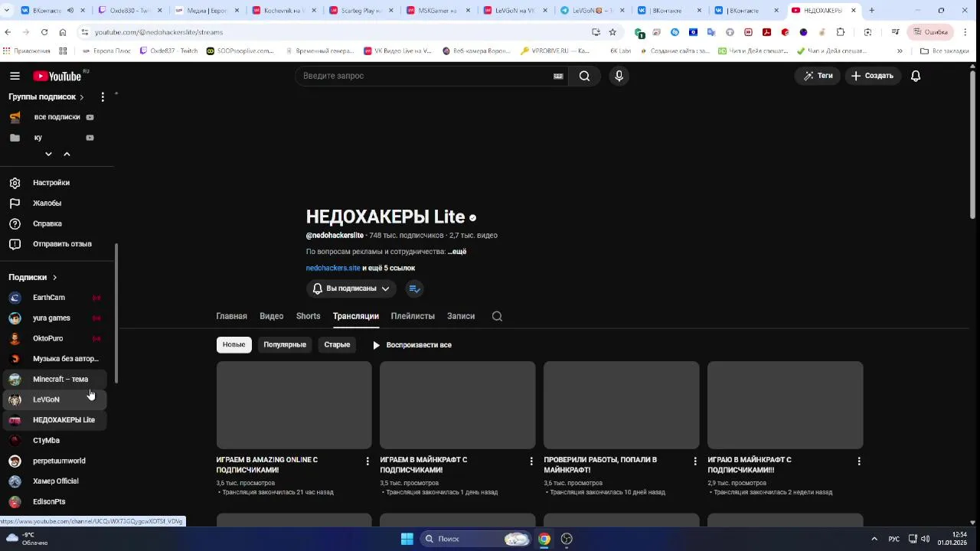The height and width of the screenshot is (551, 980).
Task: Open the YouTube hamburger guide menu
Action: pyautogui.click(x=15, y=76)
